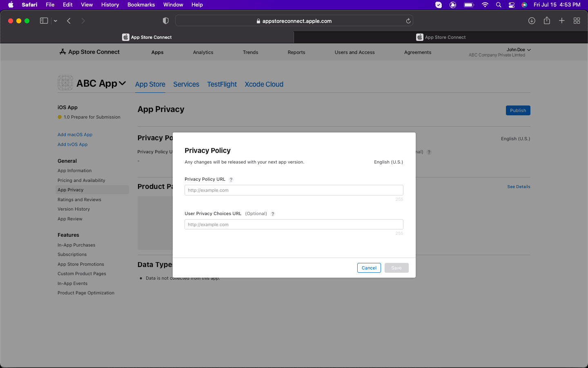The height and width of the screenshot is (368, 588).
Task: Open a new tab with plus icon
Action: (x=562, y=21)
